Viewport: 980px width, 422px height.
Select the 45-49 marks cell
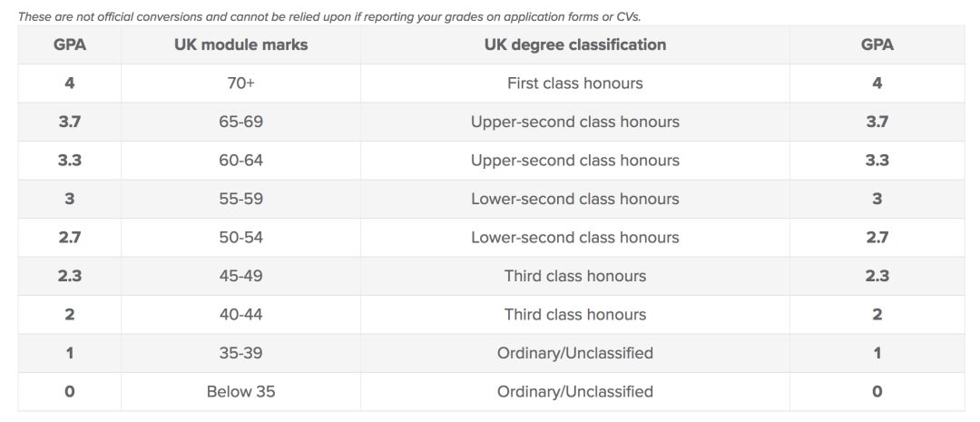tap(240, 276)
